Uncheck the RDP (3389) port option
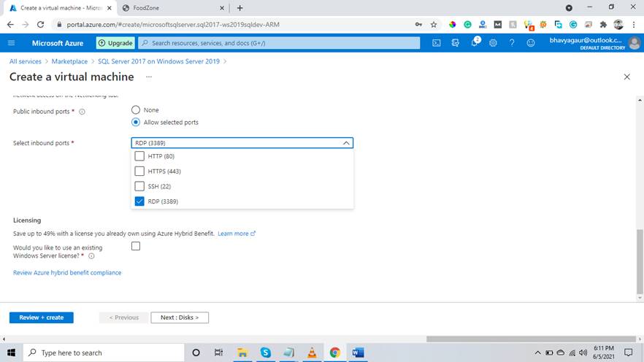Viewport: 644px width, 362px height. (139, 201)
